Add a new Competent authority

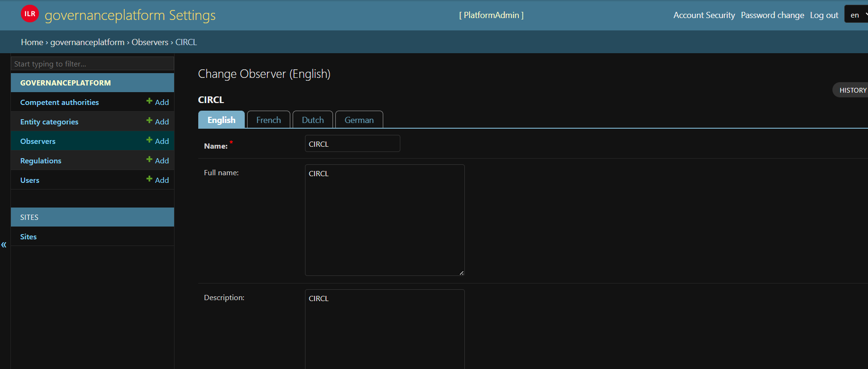[x=157, y=102]
